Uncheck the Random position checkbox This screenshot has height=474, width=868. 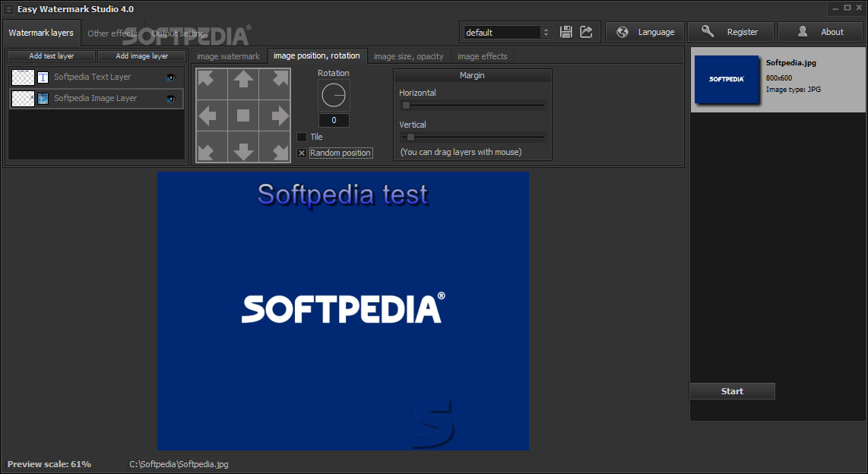click(302, 153)
